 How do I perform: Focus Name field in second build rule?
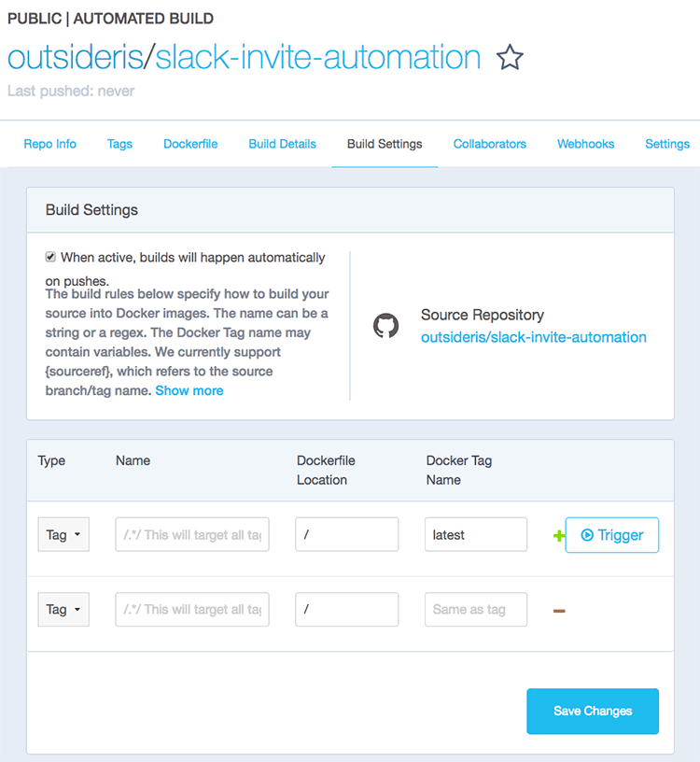pyautogui.click(x=192, y=609)
